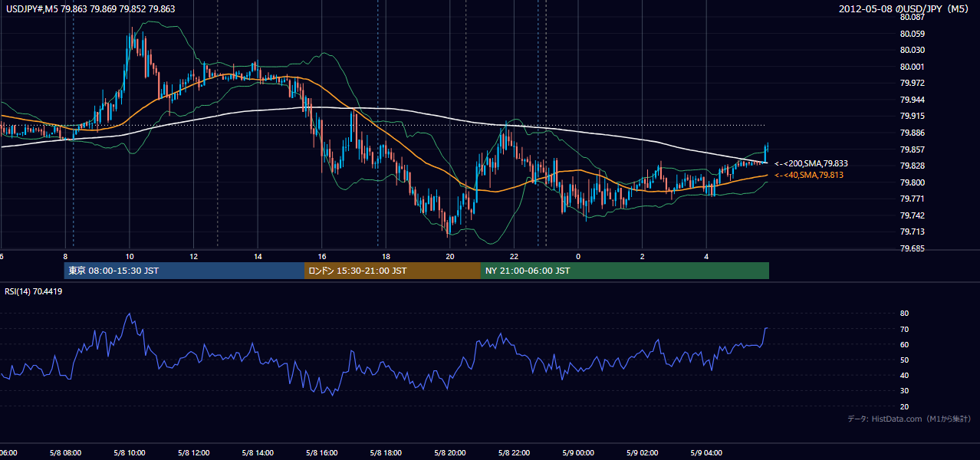Click the bottom time label 5/8 14:00
The height and width of the screenshot is (460, 980).
click(x=258, y=453)
